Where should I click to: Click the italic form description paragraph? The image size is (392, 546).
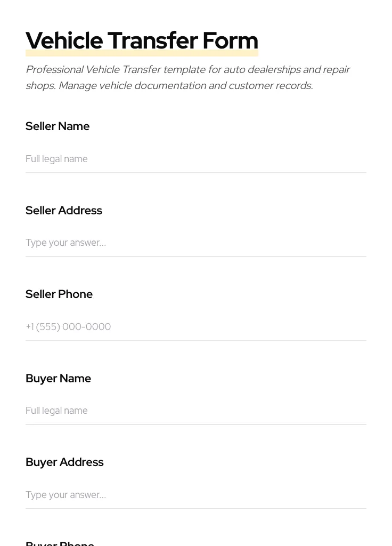tap(187, 78)
